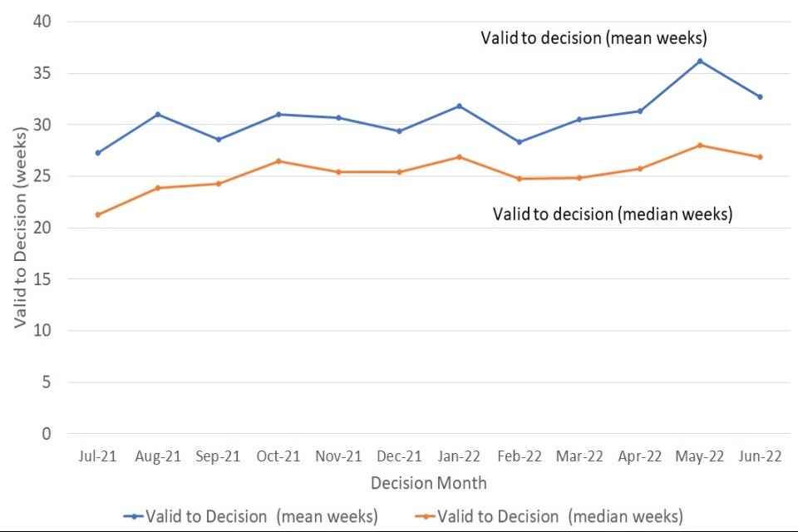The width and height of the screenshot is (798, 532).
Task: Select the 'Valid to Decision (mean weeks)' legend text
Action: pos(262,516)
